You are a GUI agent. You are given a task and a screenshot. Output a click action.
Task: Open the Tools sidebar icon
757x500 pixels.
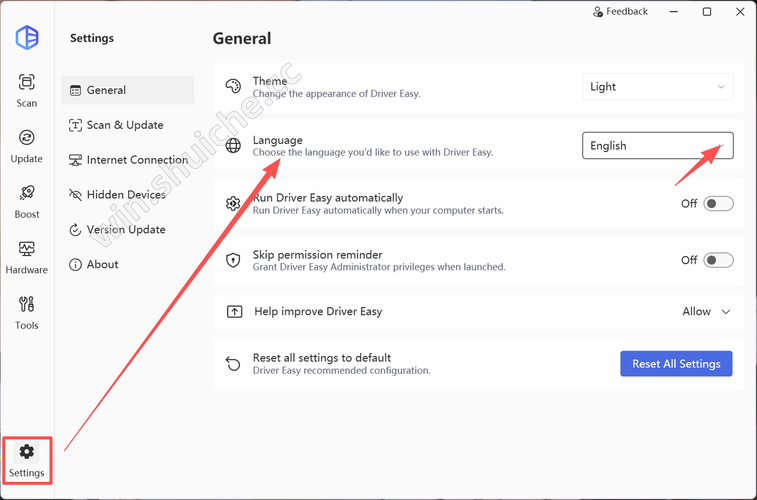27,311
